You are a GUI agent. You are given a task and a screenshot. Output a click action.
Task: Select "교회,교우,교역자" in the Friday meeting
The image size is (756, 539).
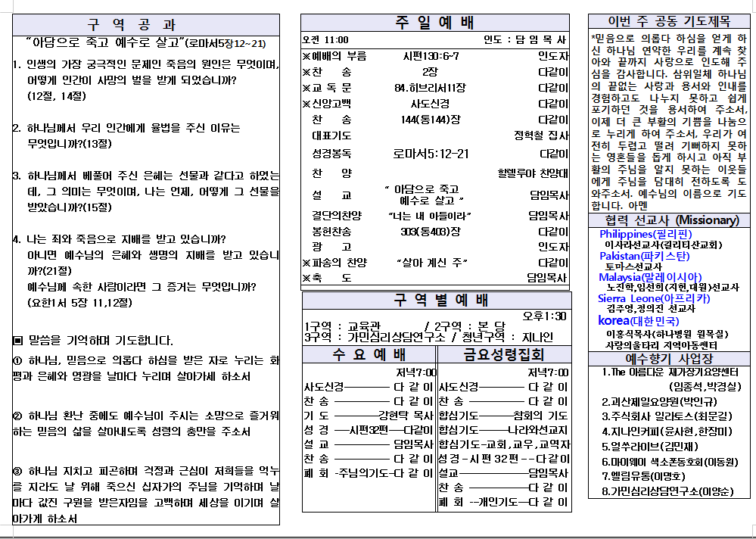(528, 444)
